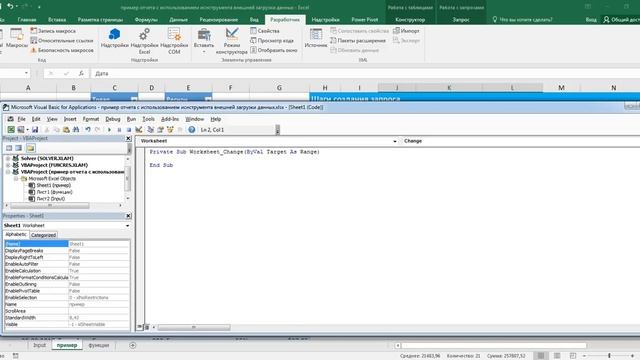
Task: Select Input sheet tab
Action: [40, 345]
